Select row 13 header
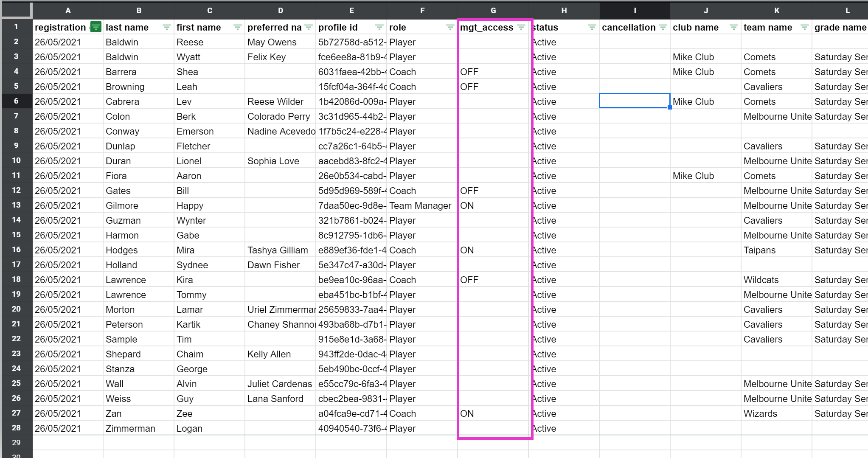Image resolution: width=868 pixels, height=458 pixels. pyautogui.click(x=16, y=205)
